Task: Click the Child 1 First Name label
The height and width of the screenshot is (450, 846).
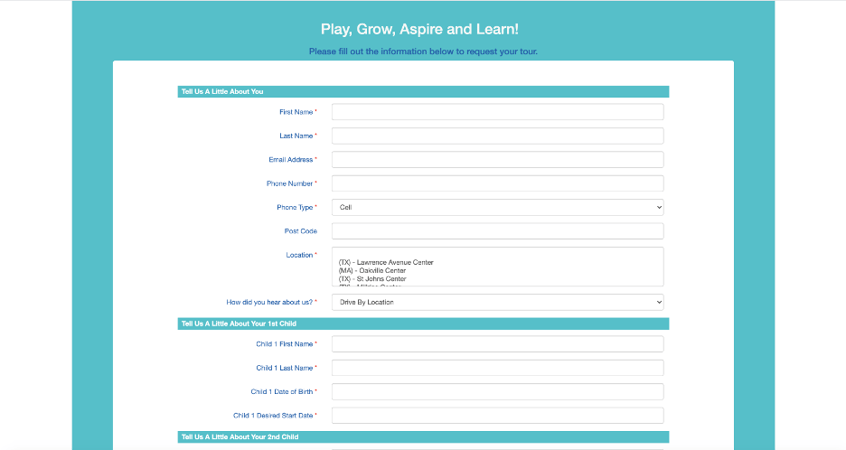Action: click(x=286, y=344)
